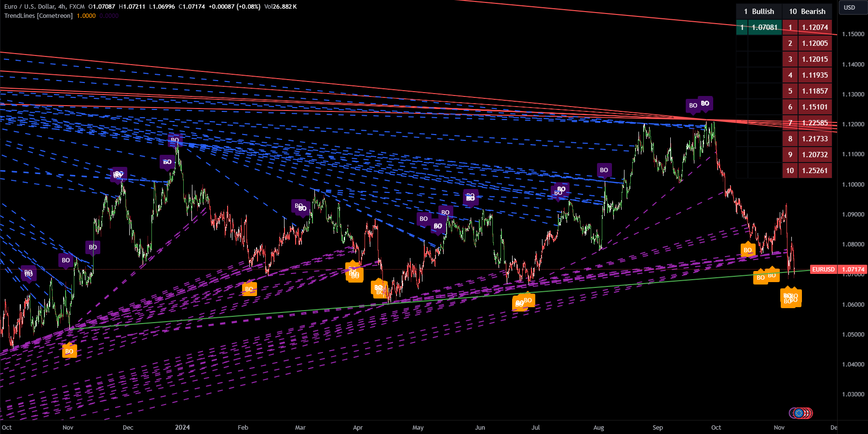Click the 1.07174 current price tag on axis

[x=853, y=270]
